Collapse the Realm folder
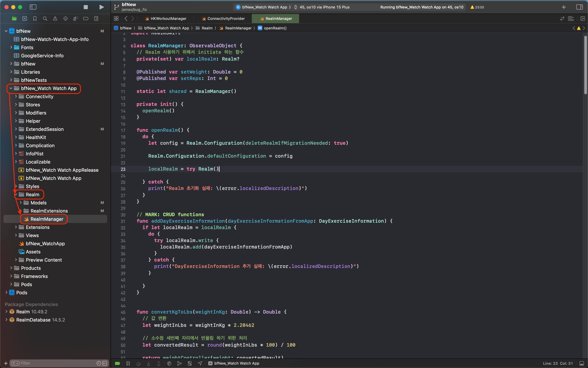The image size is (588, 368). 16,194
